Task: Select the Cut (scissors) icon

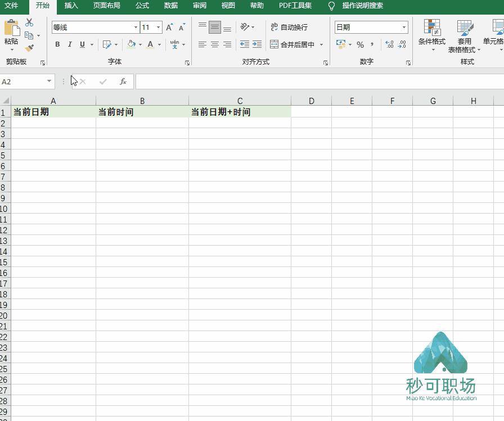Action: click(30, 22)
